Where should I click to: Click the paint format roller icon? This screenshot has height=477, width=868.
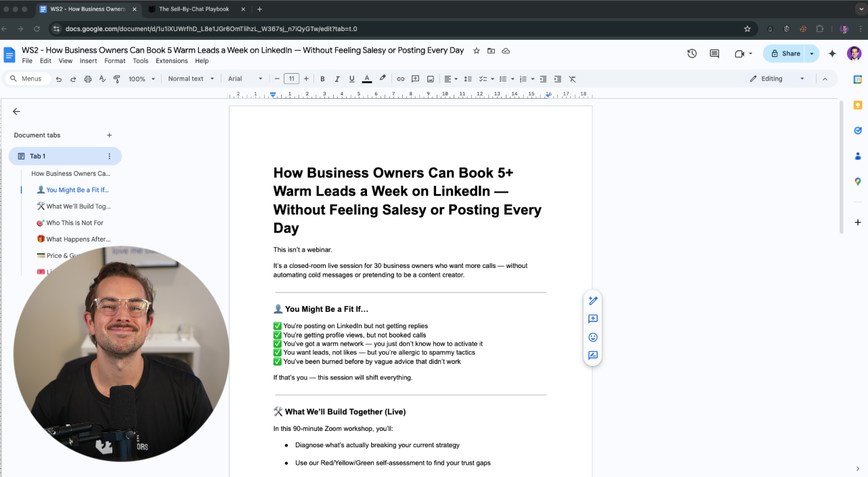coord(116,79)
